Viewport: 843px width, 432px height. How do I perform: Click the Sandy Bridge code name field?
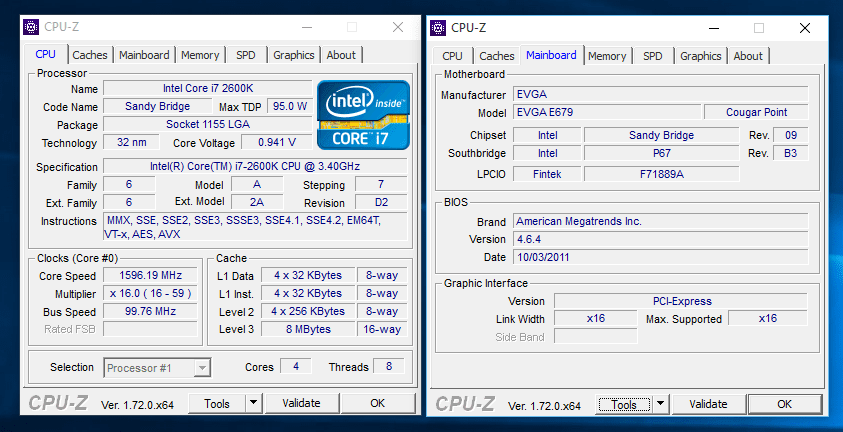[157, 106]
